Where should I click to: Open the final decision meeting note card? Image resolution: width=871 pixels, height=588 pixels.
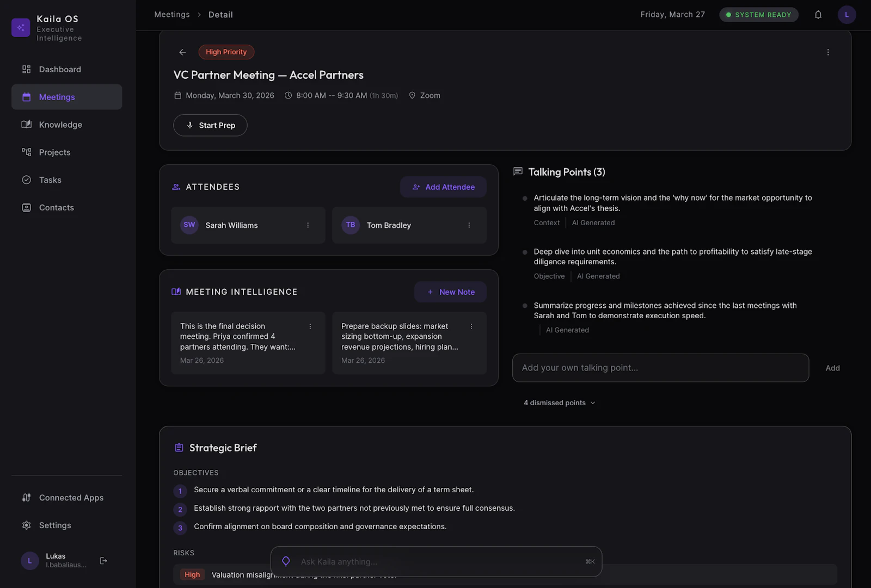(x=248, y=343)
